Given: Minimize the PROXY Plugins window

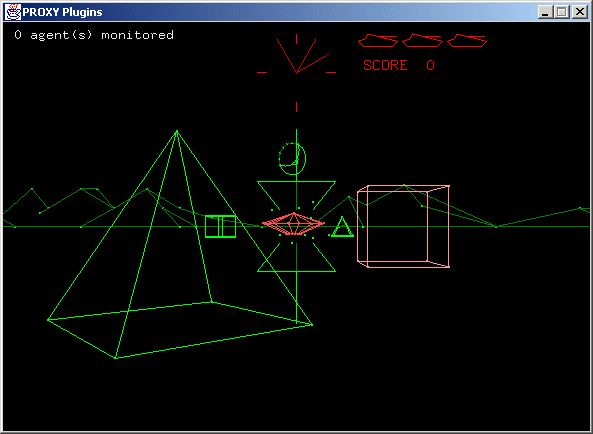Looking at the screenshot, I should tap(545, 12).
